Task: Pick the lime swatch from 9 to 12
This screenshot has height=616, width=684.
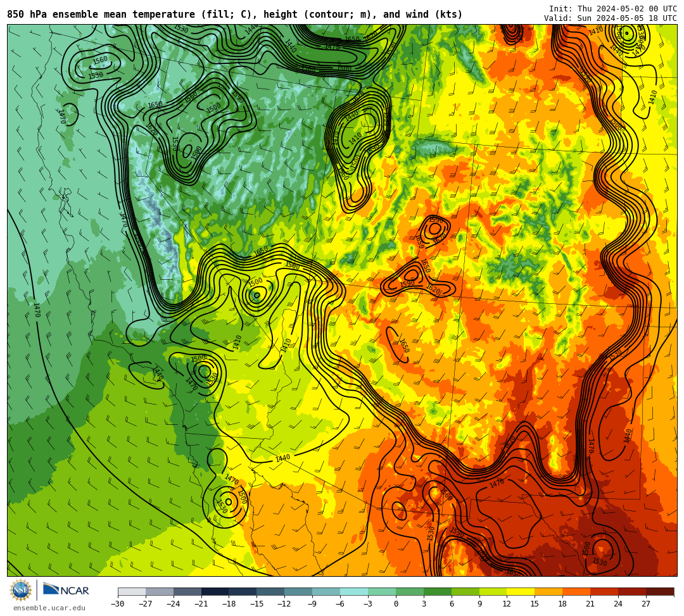Action: tap(493, 591)
